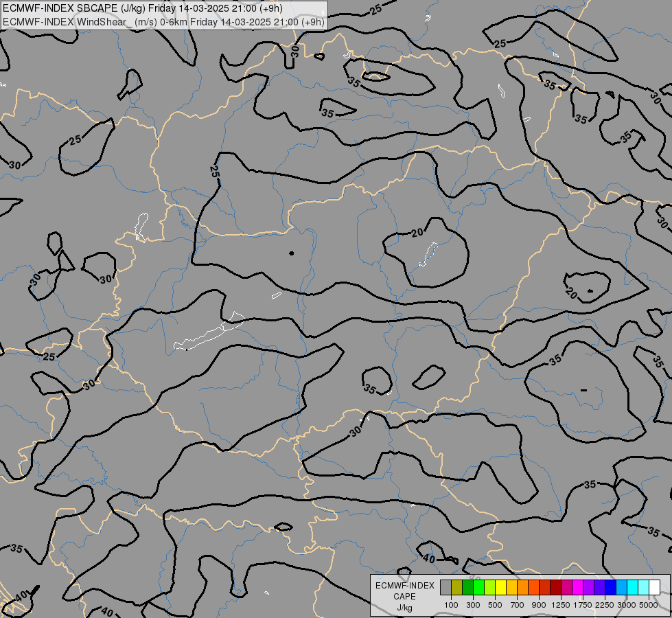The height and width of the screenshot is (618, 672).
Task: Click the 'ECMWF-INDEX' text in the legend box
Action: click(x=404, y=586)
